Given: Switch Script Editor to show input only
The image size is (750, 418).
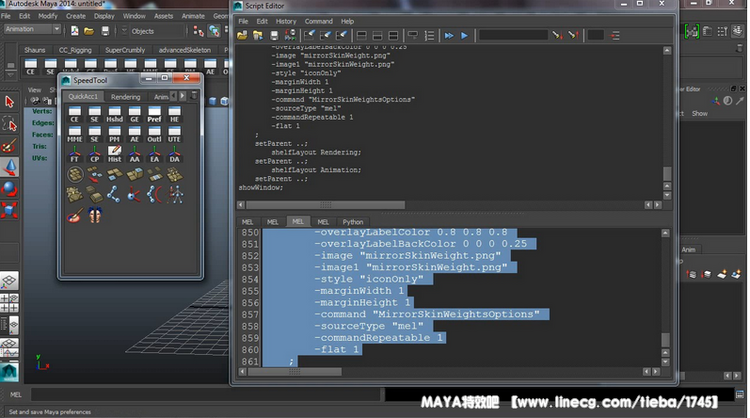Looking at the screenshot, I should tap(377, 35).
